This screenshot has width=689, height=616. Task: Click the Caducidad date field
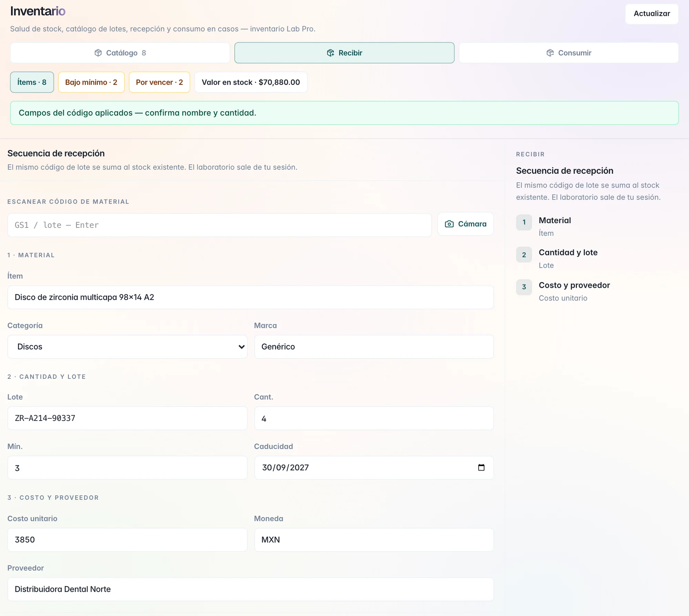[374, 468]
